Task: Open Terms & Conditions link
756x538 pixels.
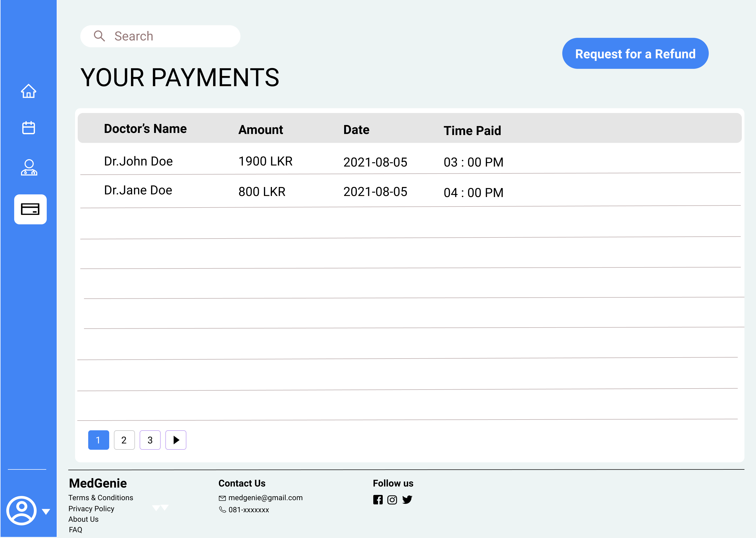Action: tap(101, 498)
